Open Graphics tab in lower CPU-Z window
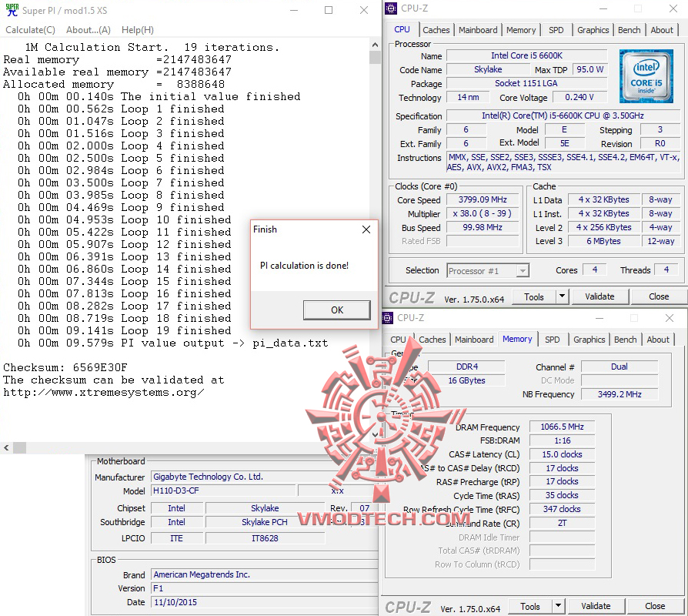The image size is (688, 616). click(589, 340)
